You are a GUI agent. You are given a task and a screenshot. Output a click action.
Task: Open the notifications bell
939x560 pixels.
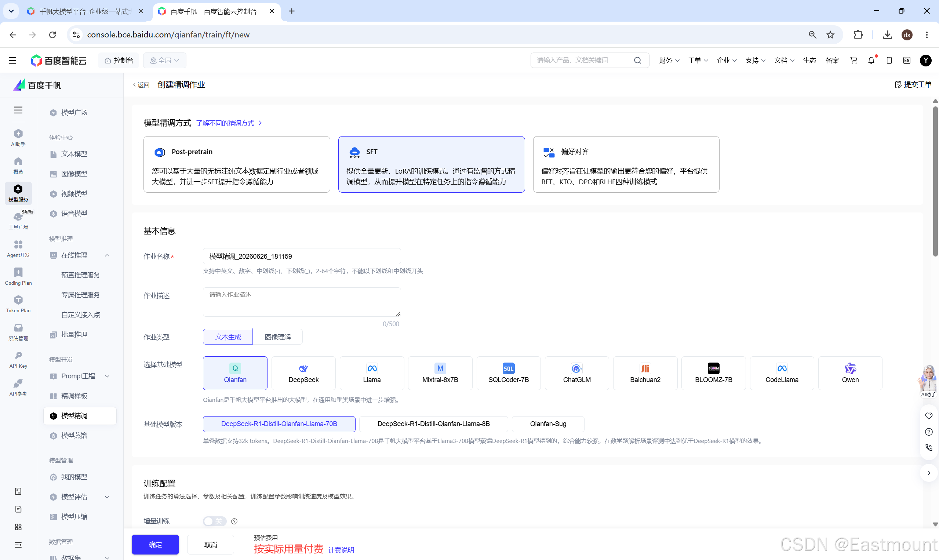(871, 61)
